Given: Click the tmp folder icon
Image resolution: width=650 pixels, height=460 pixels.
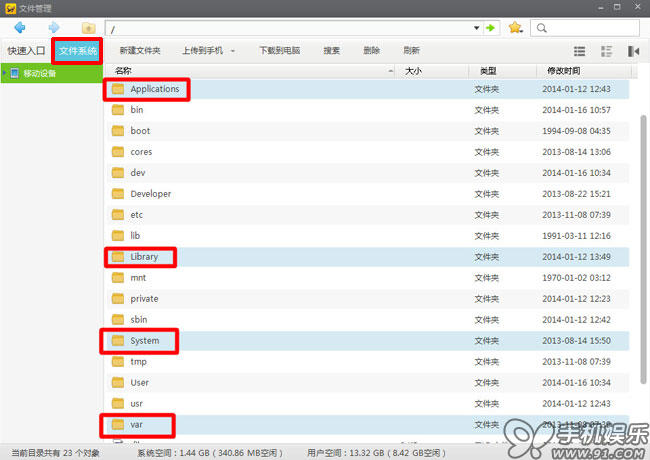Looking at the screenshot, I should coord(118,362).
